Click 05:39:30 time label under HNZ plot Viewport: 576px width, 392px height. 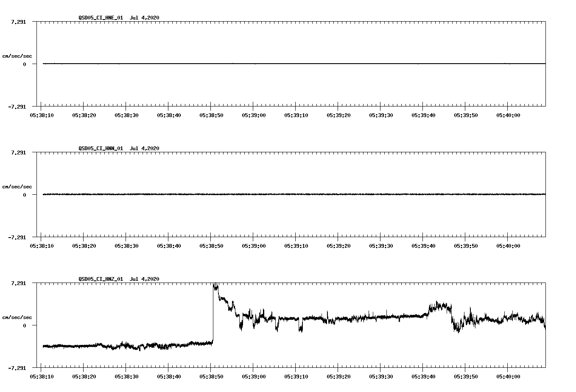(381, 376)
